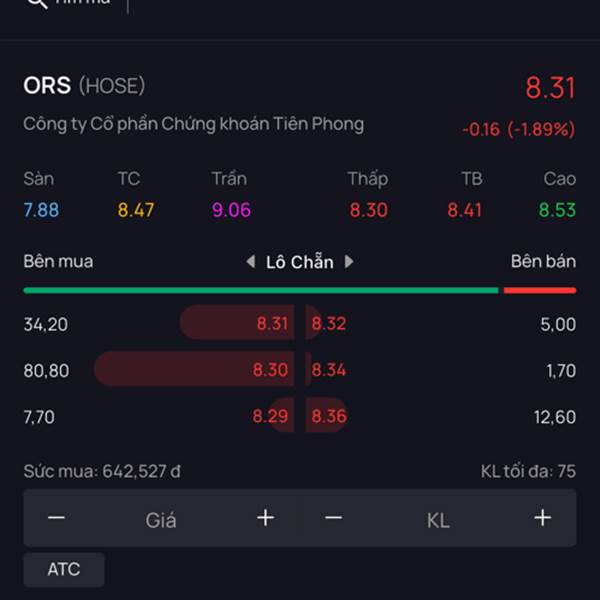Select ask price 8.32

click(329, 324)
